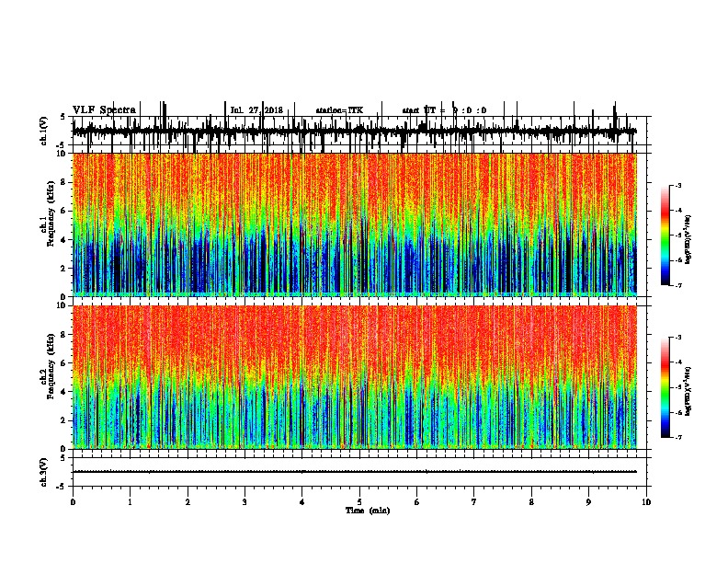
Task: Click time axis tick label '4'
Action: point(302,502)
